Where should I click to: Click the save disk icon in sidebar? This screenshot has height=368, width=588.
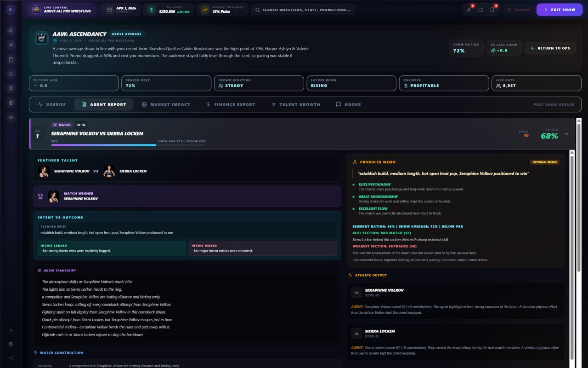tap(11, 344)
